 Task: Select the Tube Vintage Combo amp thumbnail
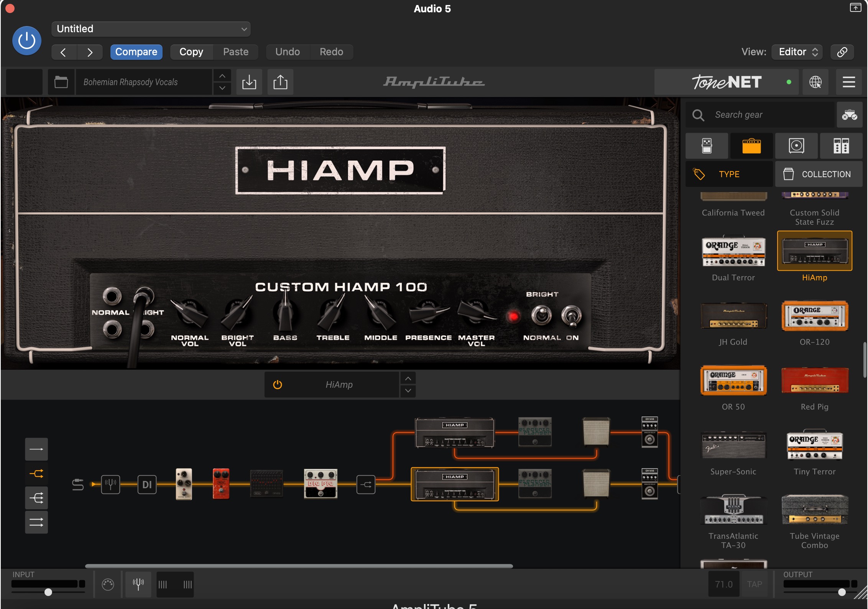pos(815,510)
